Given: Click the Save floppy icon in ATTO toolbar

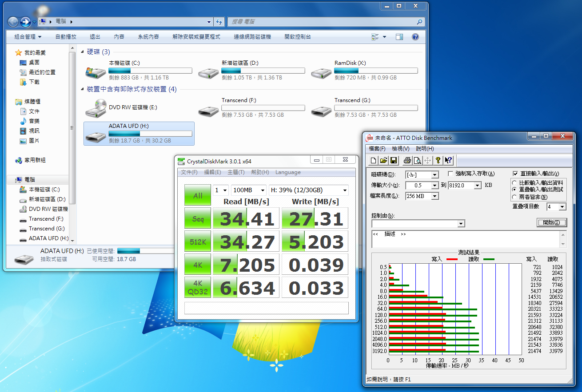Looking at the screenshot, I should (394, 160).
